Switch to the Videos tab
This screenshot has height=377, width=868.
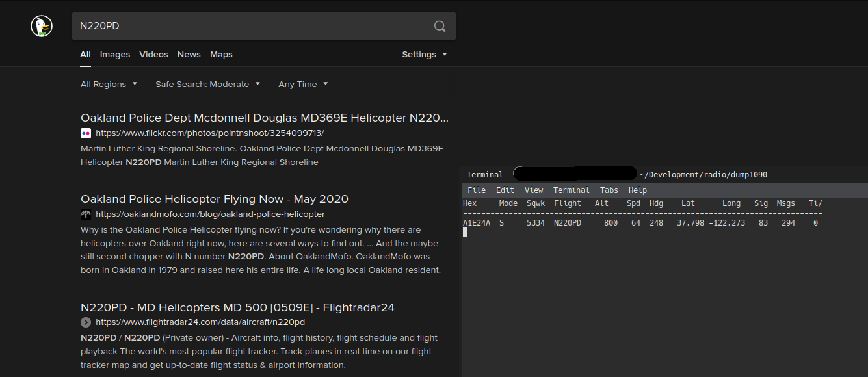tap(153, 55)
